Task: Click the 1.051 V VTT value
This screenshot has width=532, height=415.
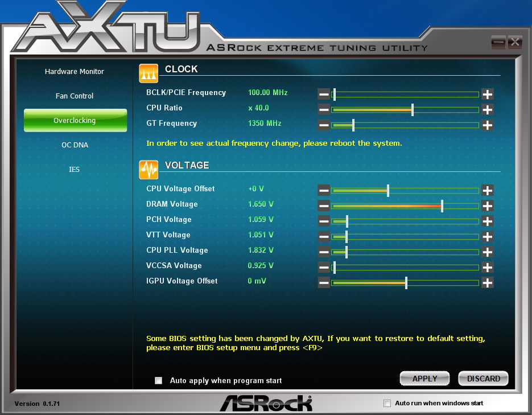Action: pyautogui.click(x=261, y=235)
